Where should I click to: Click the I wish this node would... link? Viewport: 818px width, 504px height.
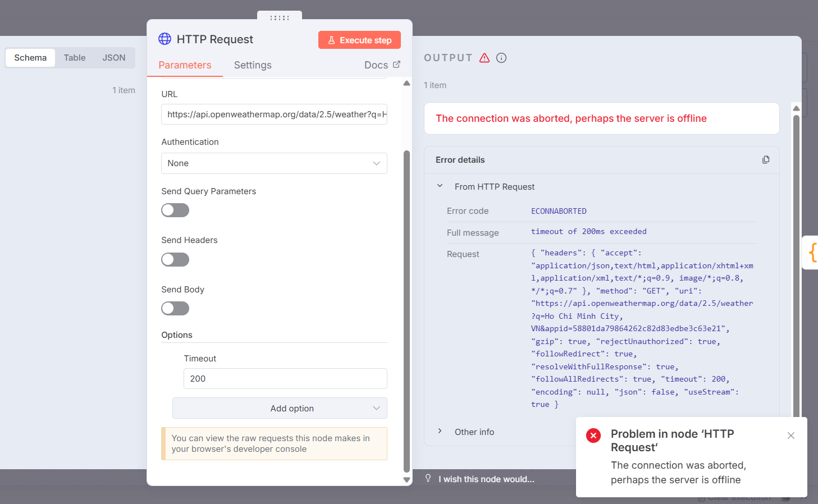pos(486,479)
